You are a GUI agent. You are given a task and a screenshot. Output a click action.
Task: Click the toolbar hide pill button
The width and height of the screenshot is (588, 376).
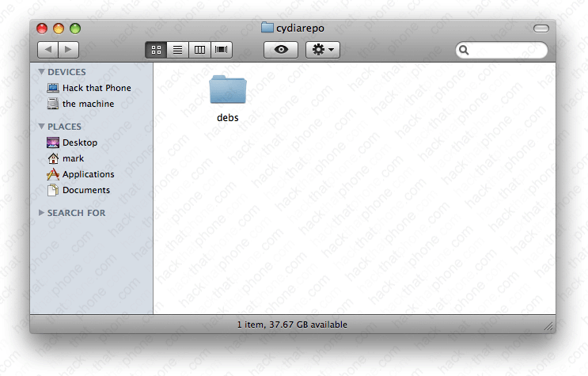[x=541, y=28]
